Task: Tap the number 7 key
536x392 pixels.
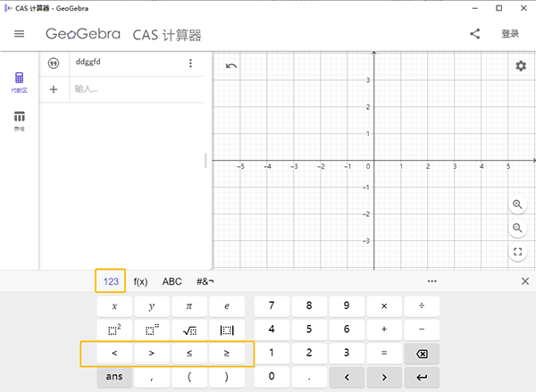Action: coord(272,306)
